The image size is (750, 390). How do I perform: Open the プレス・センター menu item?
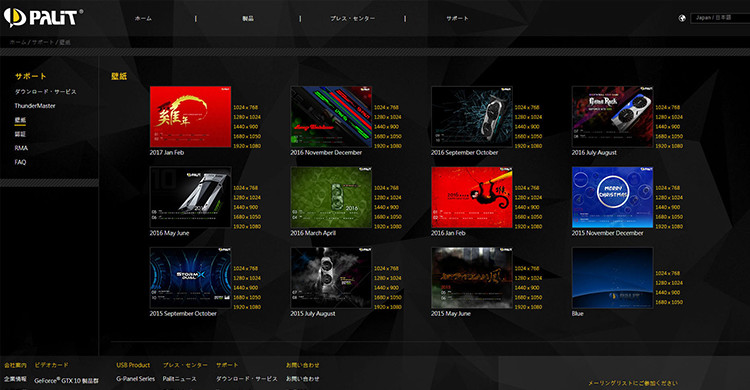pos(353,19)
